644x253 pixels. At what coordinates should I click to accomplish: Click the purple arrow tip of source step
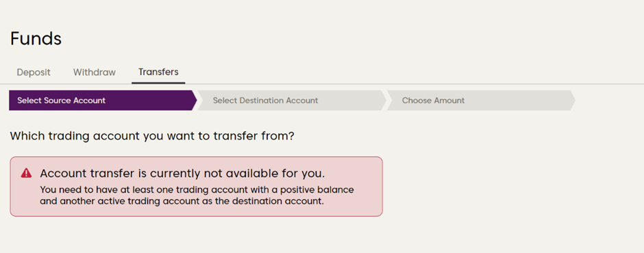[194, 101]
